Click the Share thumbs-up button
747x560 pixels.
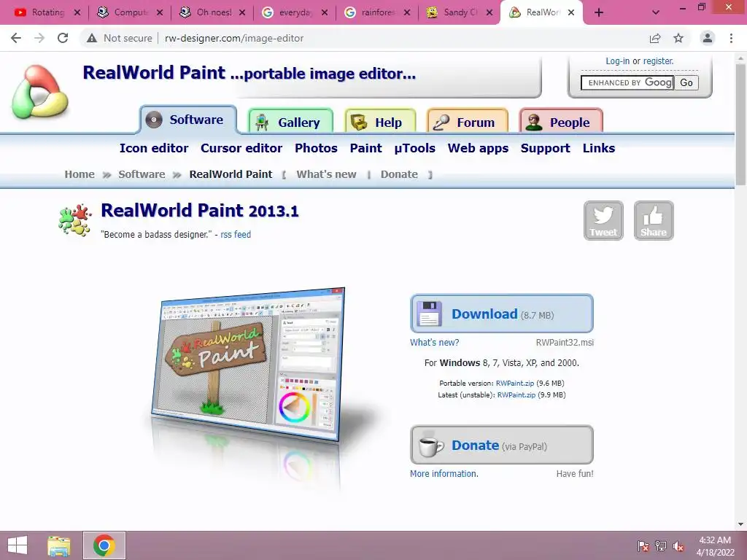654,220
